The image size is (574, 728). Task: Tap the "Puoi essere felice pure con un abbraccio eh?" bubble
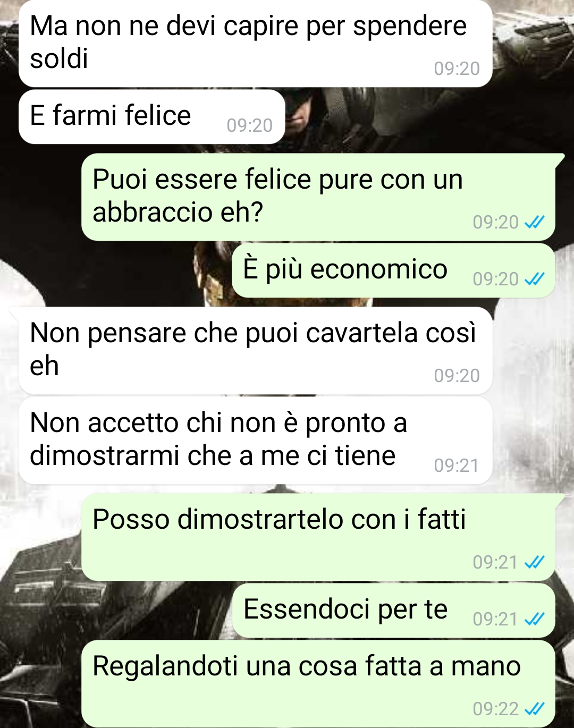click(x=318, y=197)
